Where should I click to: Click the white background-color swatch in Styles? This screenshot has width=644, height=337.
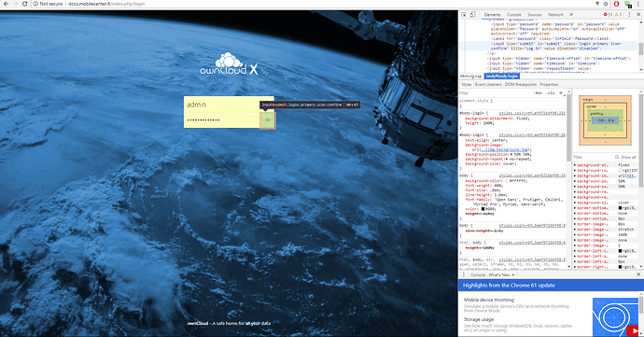(508, 181)
